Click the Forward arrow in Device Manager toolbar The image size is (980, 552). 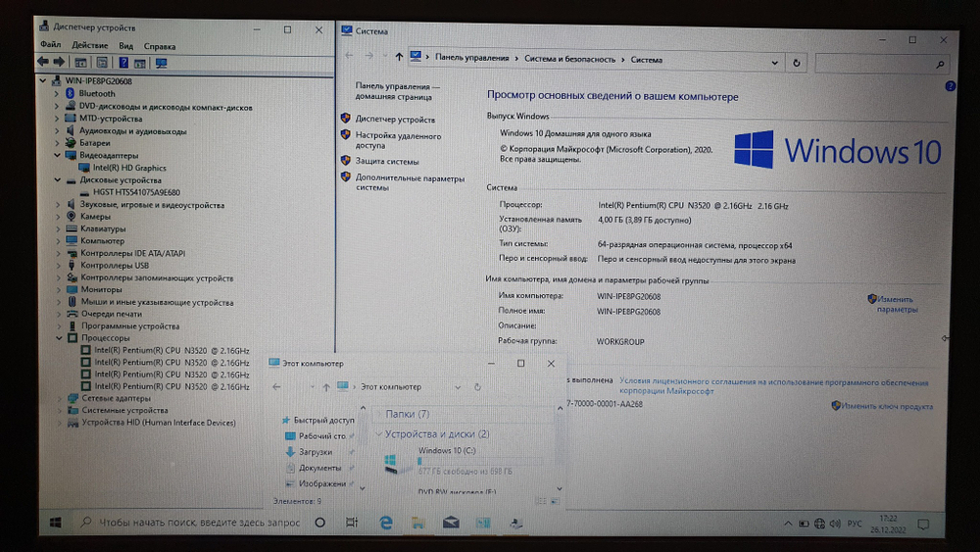point(59,62)
